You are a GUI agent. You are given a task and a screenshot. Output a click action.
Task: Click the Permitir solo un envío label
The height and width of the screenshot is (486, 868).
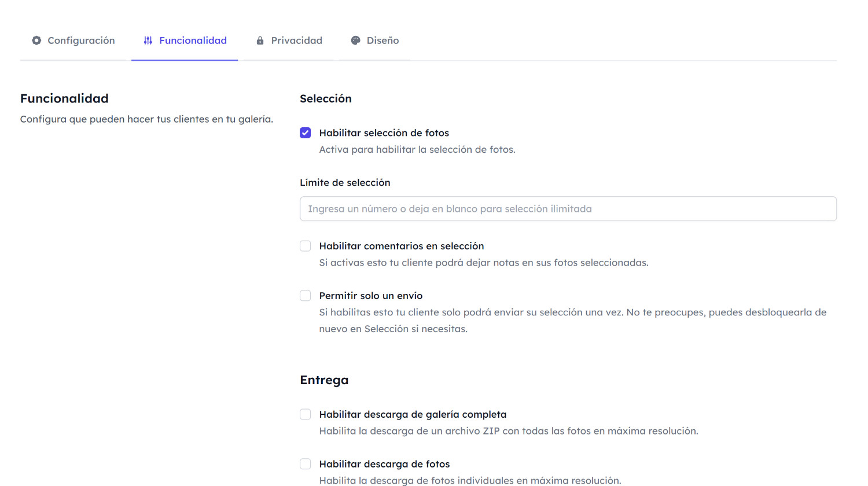[371, 296]
